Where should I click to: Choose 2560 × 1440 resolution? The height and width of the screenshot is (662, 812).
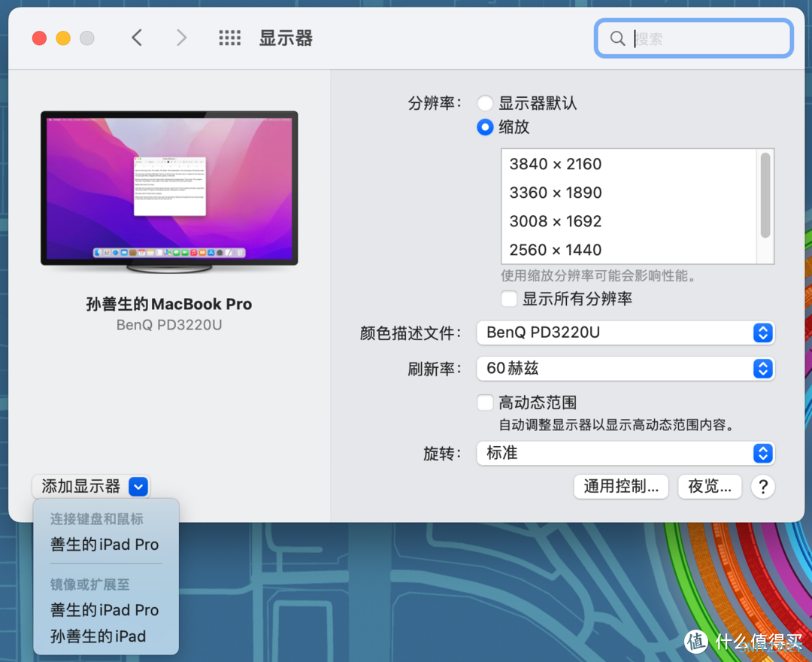[x=629, y=250]
